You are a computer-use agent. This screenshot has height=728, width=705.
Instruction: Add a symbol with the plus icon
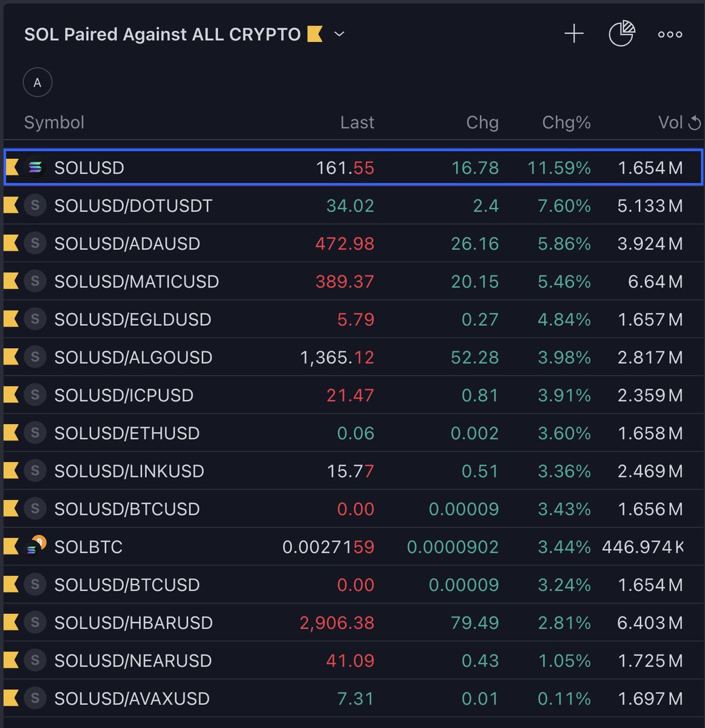574,34
